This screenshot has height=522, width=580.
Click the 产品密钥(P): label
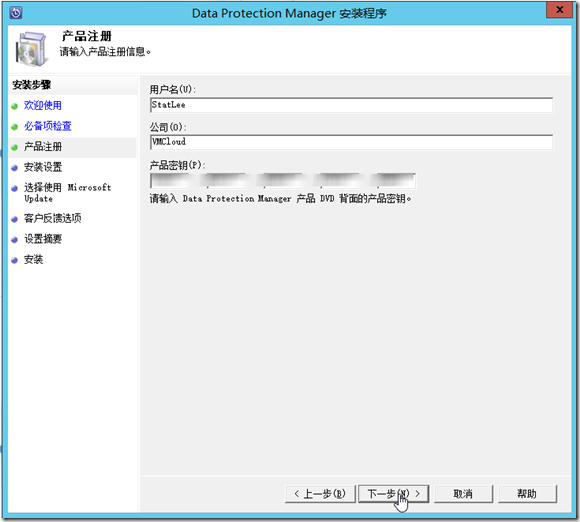[178, 165]
